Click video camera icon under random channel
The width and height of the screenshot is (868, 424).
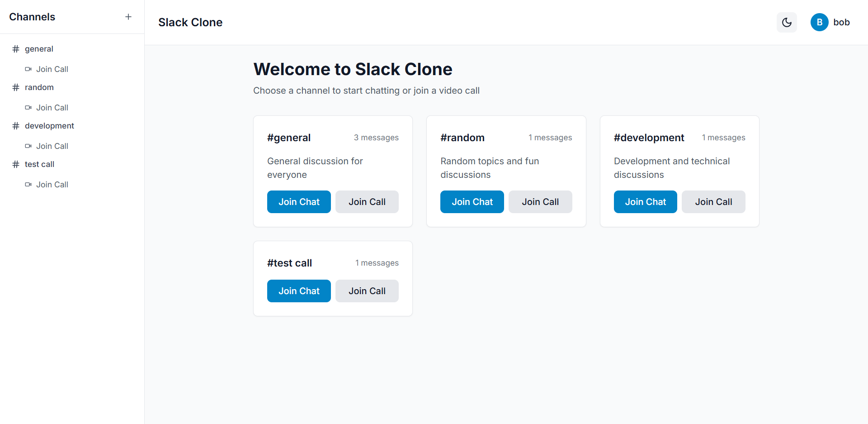click(x=28, y=108)
